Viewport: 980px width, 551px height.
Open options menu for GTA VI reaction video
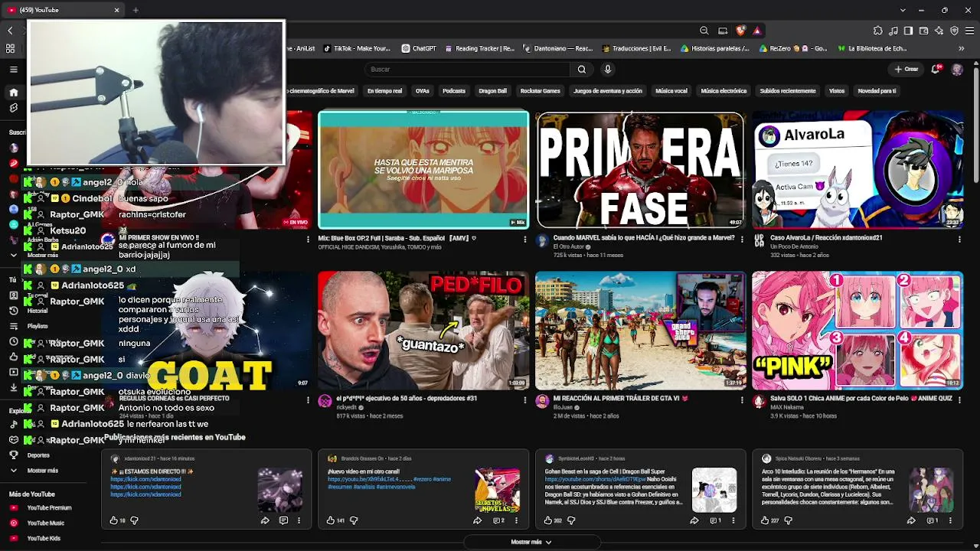742,399
